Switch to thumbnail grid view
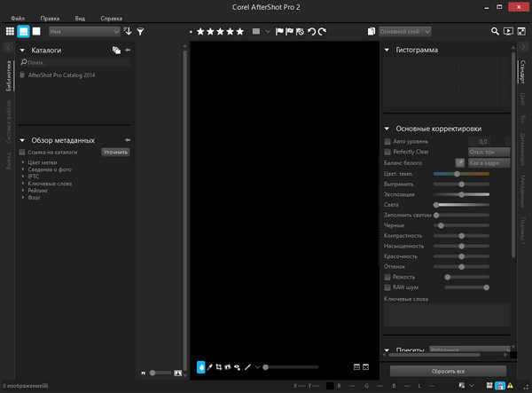Image resolution: width=532 pixels, height=393 pixels. (10, 32)
